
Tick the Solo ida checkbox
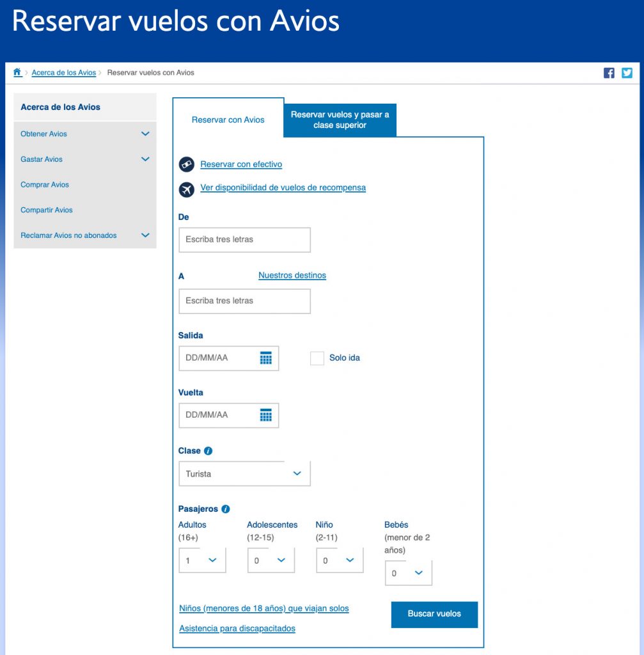coord(317,358)
